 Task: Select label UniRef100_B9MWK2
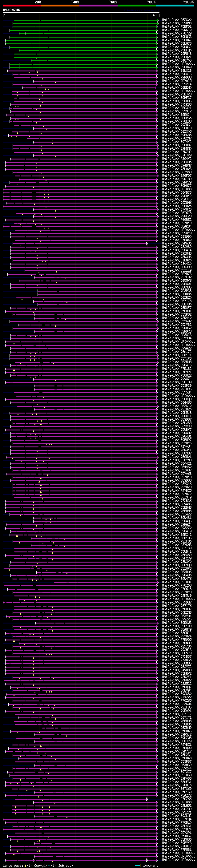point(177,47)
